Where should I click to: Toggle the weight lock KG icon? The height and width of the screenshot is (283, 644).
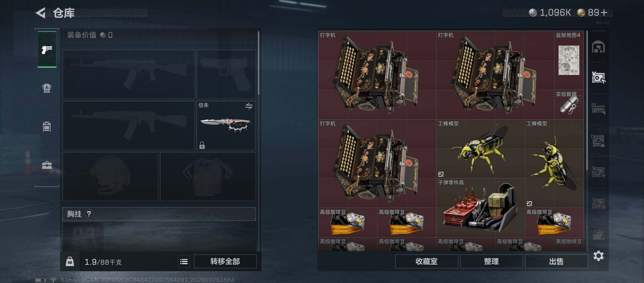click(x=70, y=261)
